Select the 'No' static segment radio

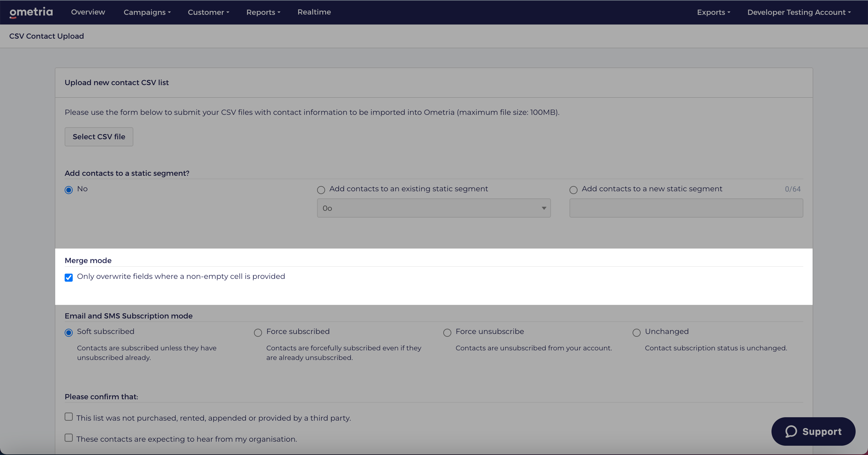pos(69,190)
